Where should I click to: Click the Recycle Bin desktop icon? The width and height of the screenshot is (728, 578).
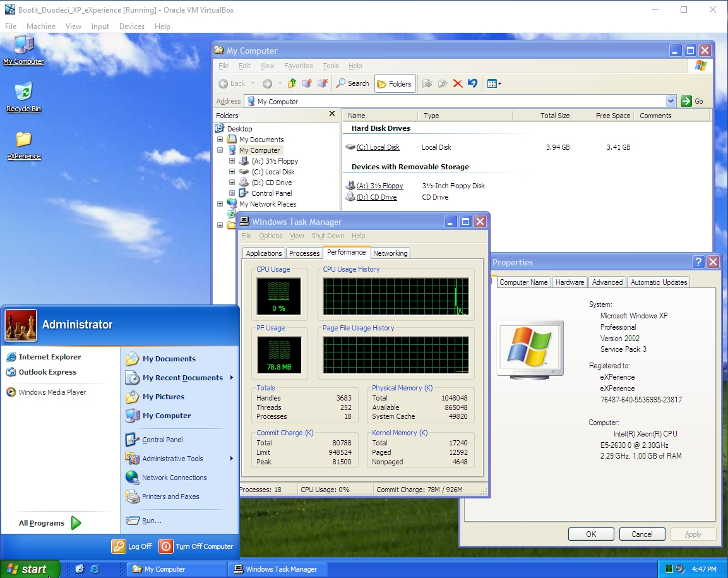click(24, 97)
